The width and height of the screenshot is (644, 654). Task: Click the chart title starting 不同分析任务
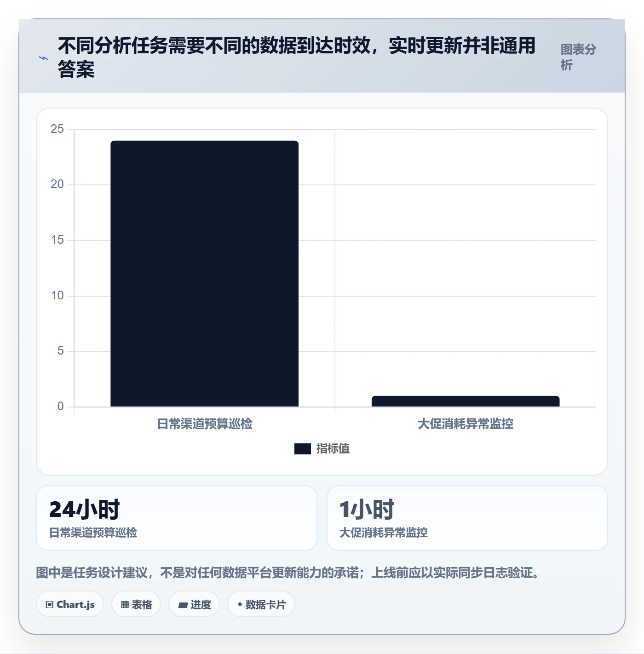coord(297,57)
